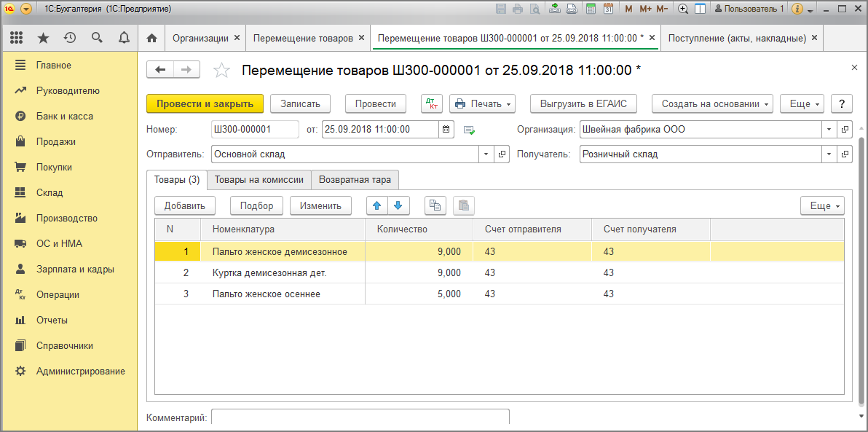Copy the selected table row using copy icon
Viewport: 868px width, 432px height.
click(435, 205)
